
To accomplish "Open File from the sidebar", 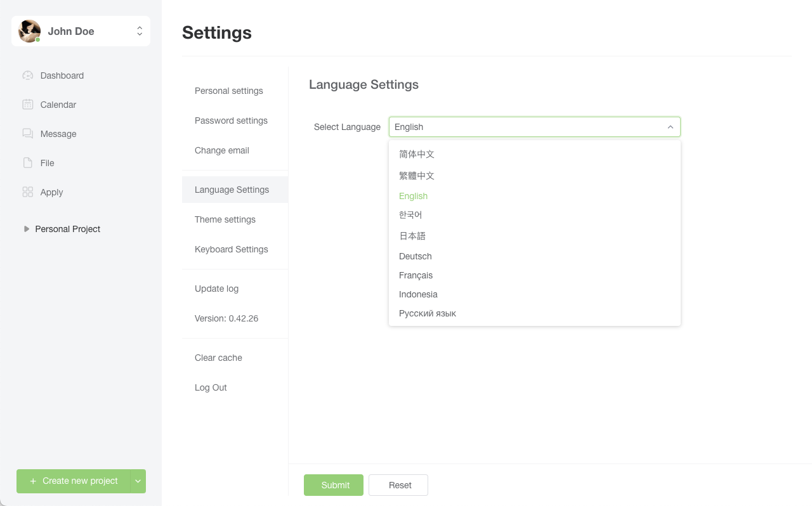I will (81, 163).
